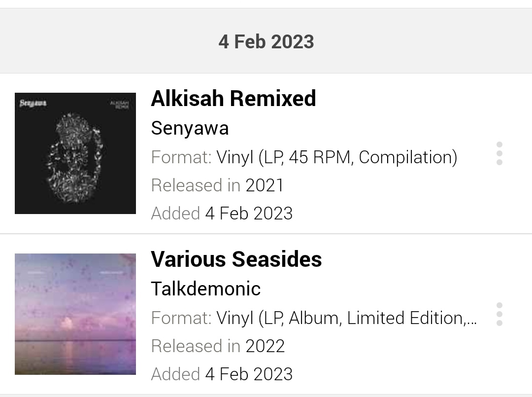Tap Released in 2021 text
The width and height of the screenshot is (532, 397).
[x=217, y=185]
